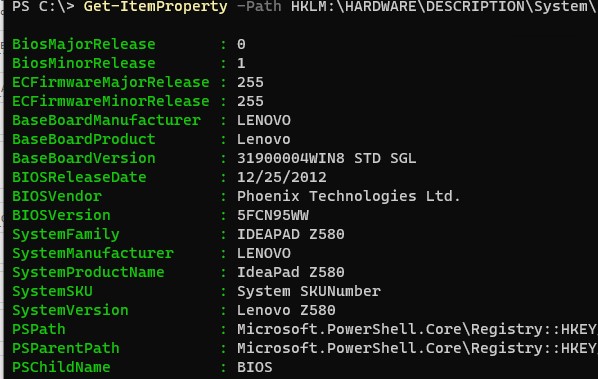This screenshot has width=598, height=379.
Task: Click the BaseBoardVersion value 31900004WIN8 STD SGL
Action: (326, 158)
